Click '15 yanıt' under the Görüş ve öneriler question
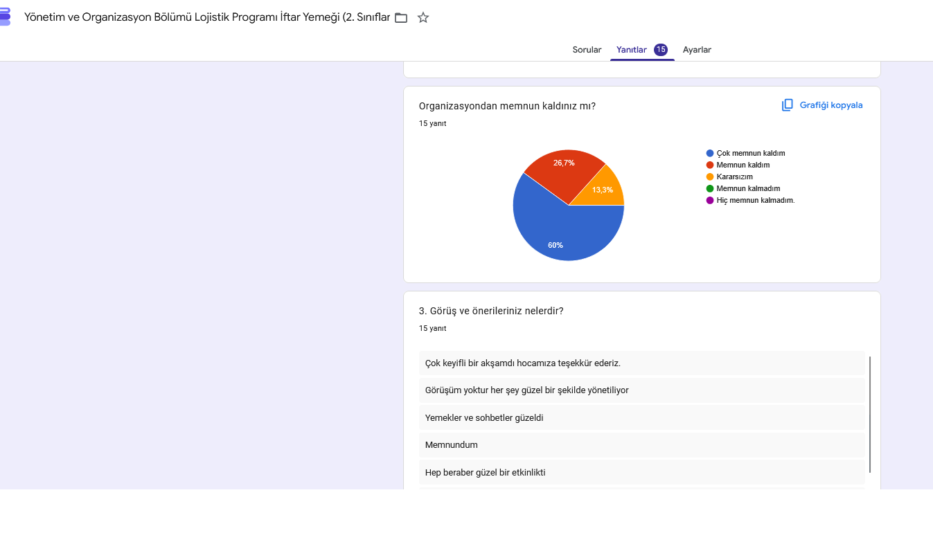Screen dimensions: 933x560 click(433, 328)
